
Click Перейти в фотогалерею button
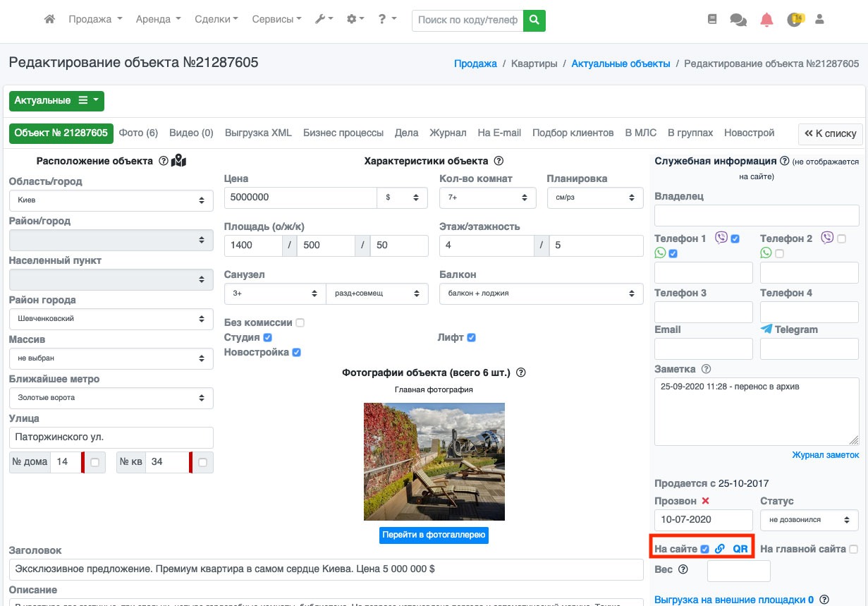click(x=434, y=535)
